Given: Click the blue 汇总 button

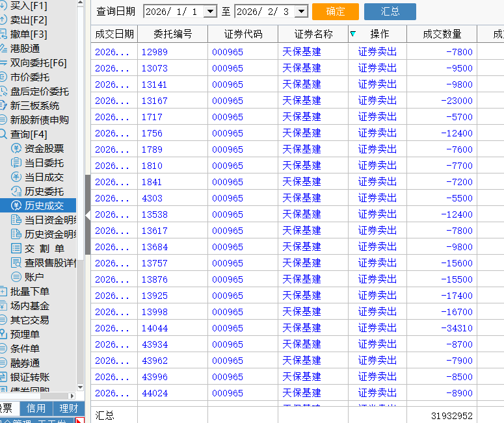Looking at the screenshot, I should click(x=390, y=12).
